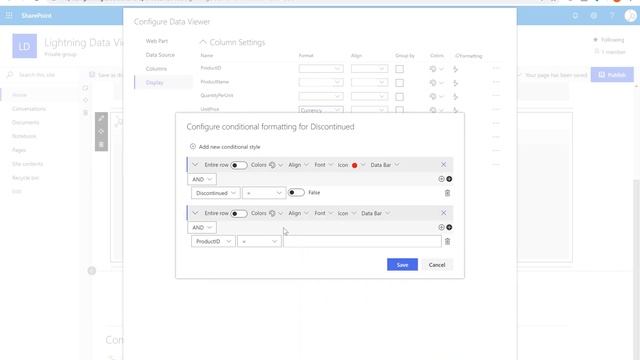Open the Icon dropdown in the ProductID rule
Image resolution: width=640 pixels, height=360 pixels.
(347, 213)
